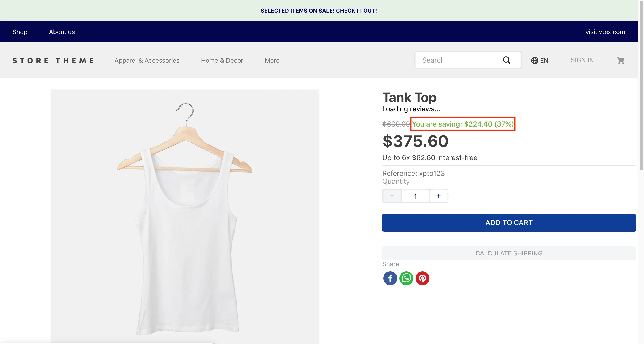Click the search magnifier icon
The width and height of the screenshot is (644, 344).
(x=506, y=60)
